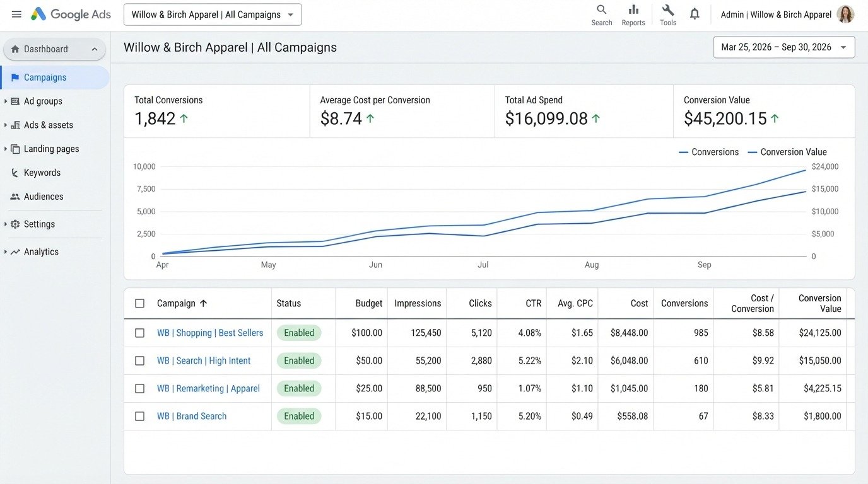The image size is (868, 484).
Task: Open WB | Remarketing | Apparel campaign
Action: pyautogui.click(x=208, y=388)
